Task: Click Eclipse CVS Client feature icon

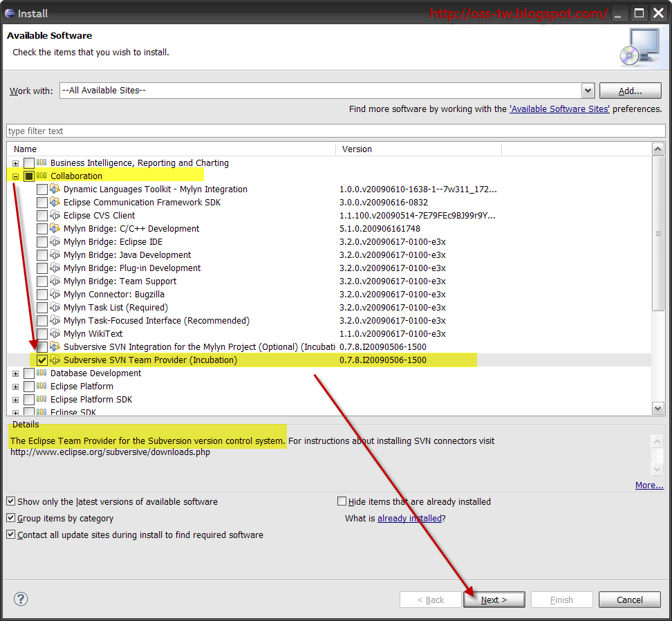Action: pos(55,215)
